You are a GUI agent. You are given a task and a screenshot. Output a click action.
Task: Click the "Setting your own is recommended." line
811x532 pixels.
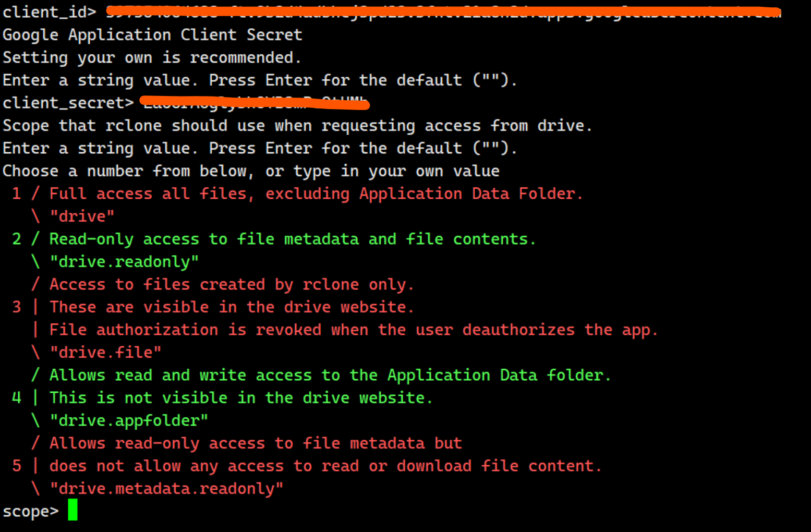[152, 57]
